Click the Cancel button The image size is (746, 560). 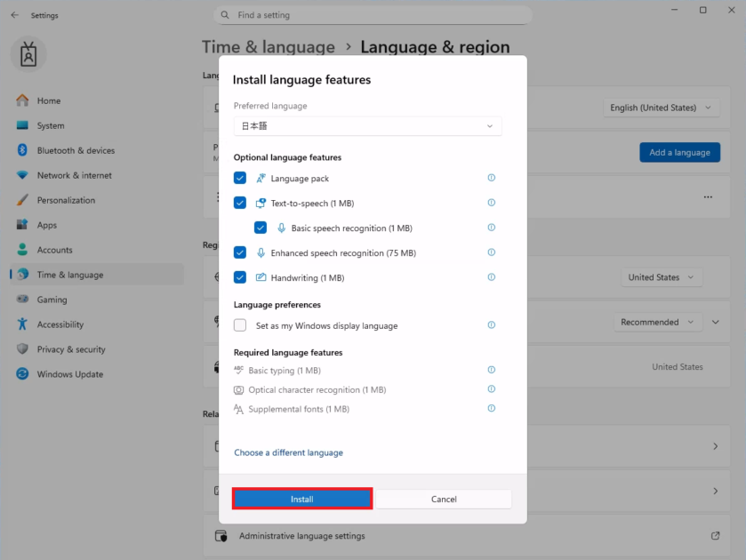[444, 499]
